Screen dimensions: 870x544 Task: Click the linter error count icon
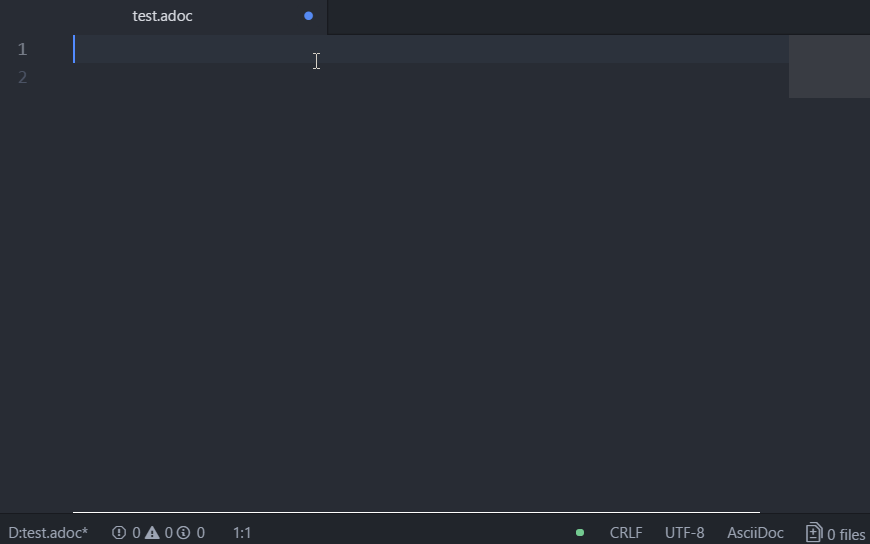coord(119,533)
